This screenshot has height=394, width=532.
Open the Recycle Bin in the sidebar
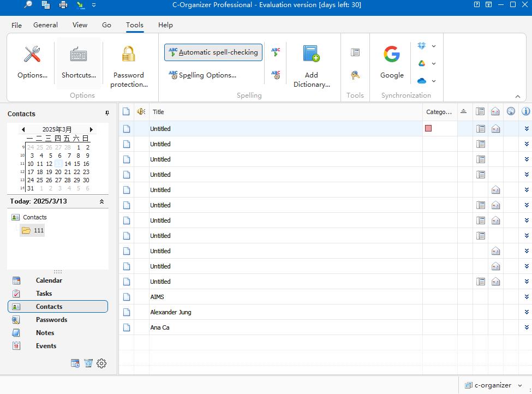tap(88, 363)
